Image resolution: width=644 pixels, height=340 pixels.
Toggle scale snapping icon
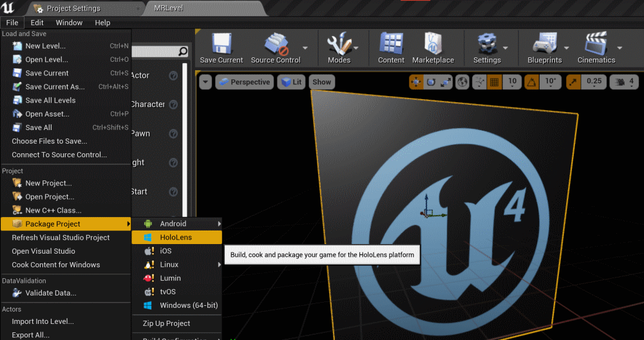573,82
